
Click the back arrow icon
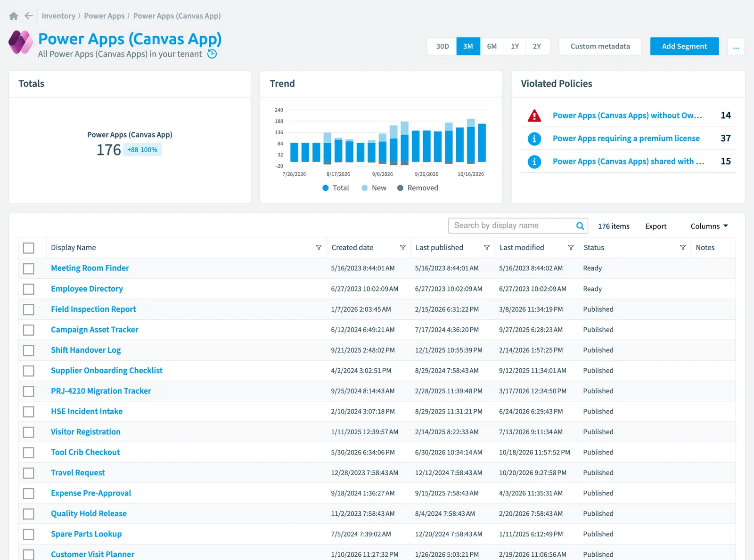[29, 16]
